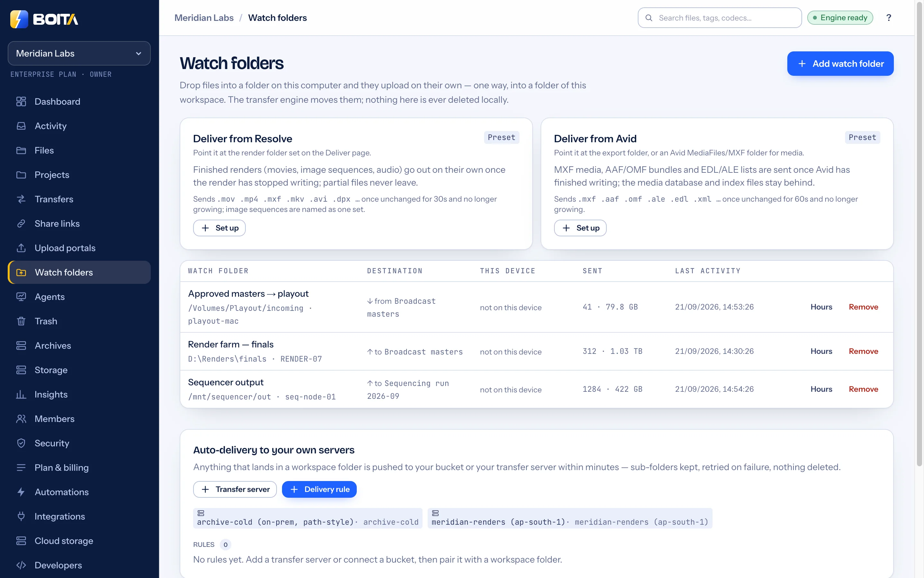This screenshot has height=578, width=924.
Task: Open Hours for Approved masters playout row
Action: (821, 307)
